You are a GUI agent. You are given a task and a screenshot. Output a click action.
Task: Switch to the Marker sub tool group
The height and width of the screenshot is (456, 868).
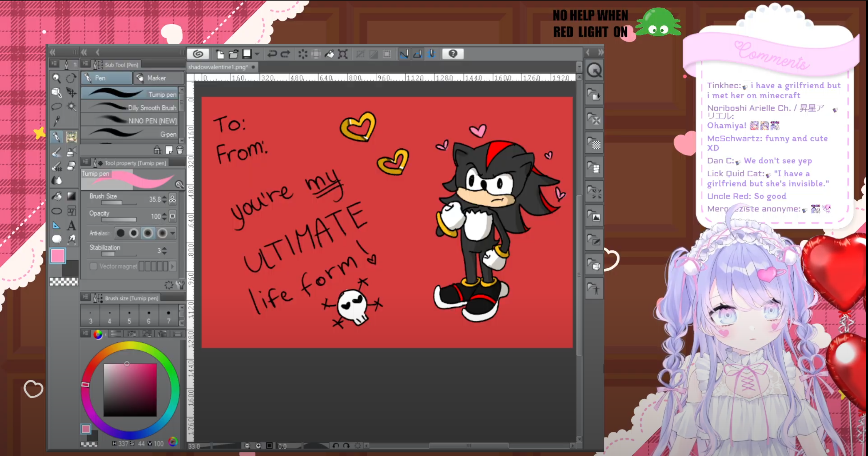(x=159, y=78)
